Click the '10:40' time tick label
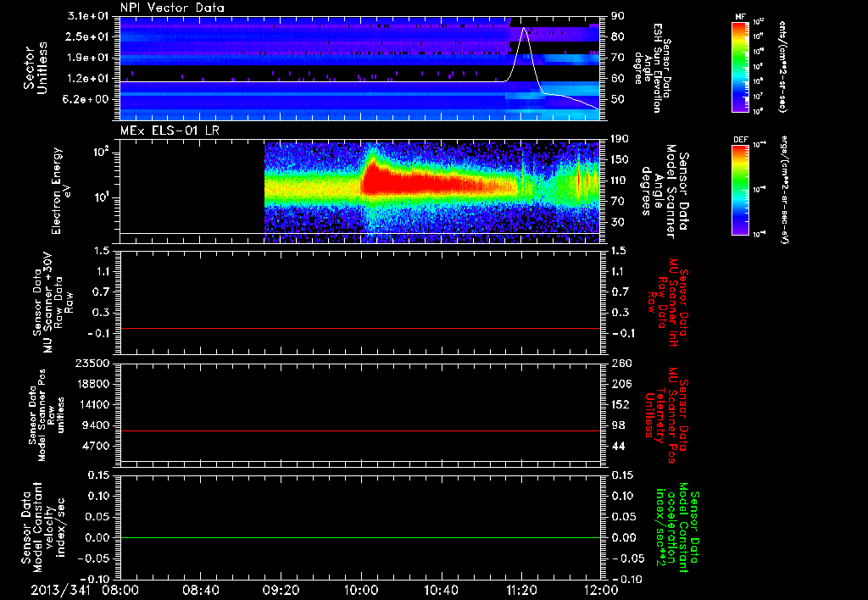This screenshot has height=600, width=868. click(441, 590)
